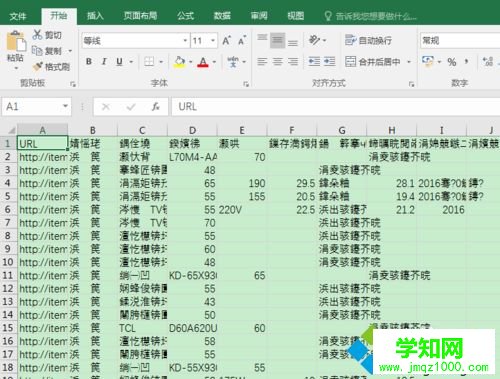500x379 pixels.
Task: Toggle Wrap Text (自动换行)
Action: click(x=368, y=41)
